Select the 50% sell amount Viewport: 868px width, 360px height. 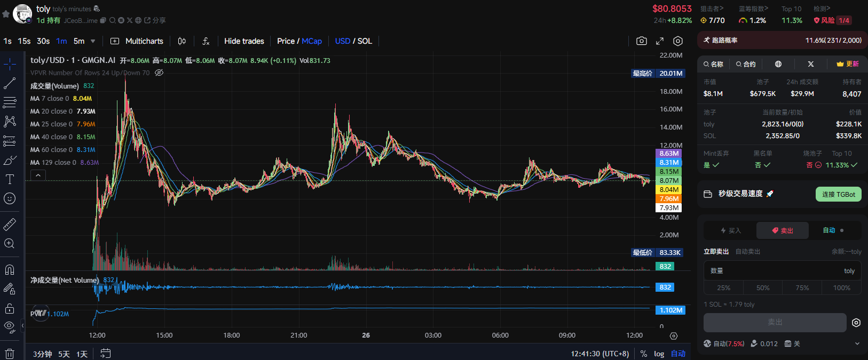point(763,287)
